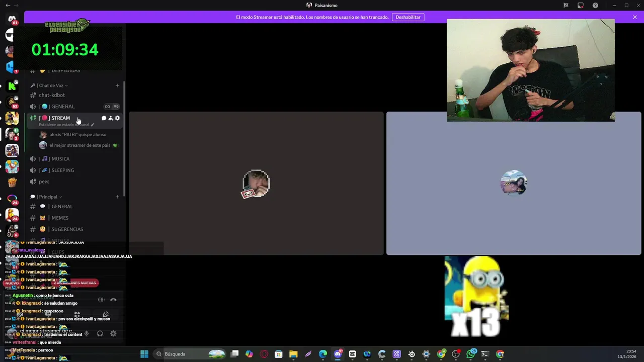Open the help question mark icon
This screenshot has width=644, height=362.
click(596, 5)
